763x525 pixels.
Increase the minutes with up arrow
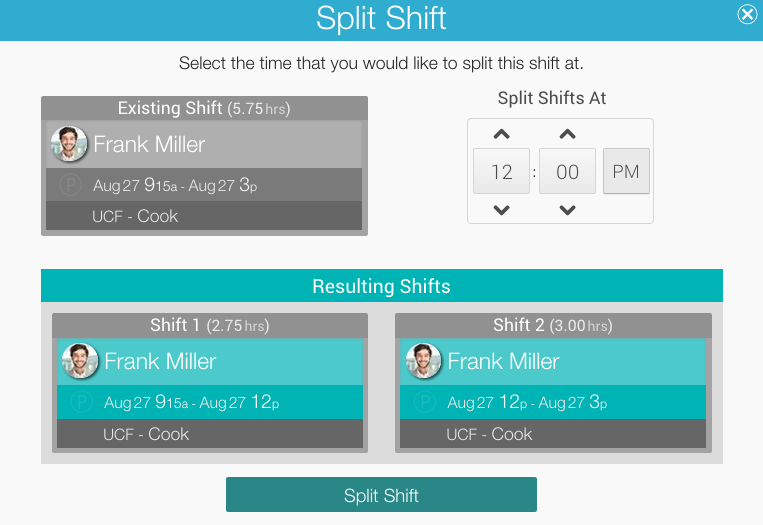tap(567, 134)
